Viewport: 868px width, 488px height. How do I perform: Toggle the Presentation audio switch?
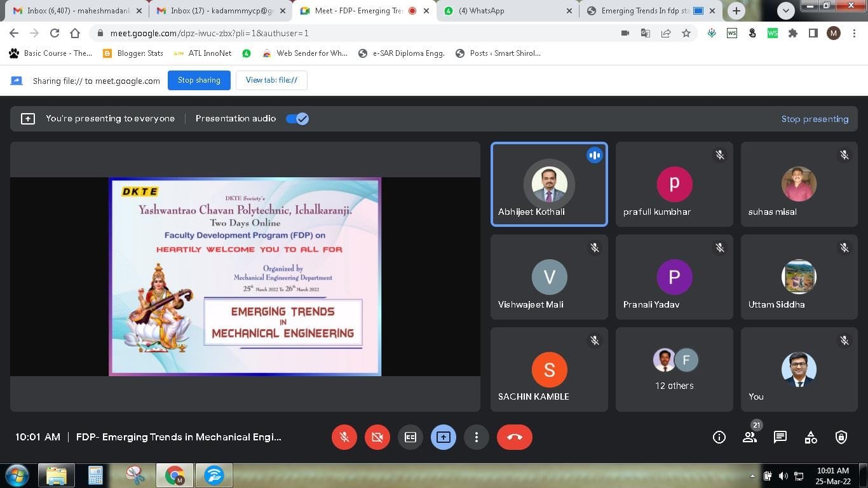pyautogui.click(x=297, y=119)
